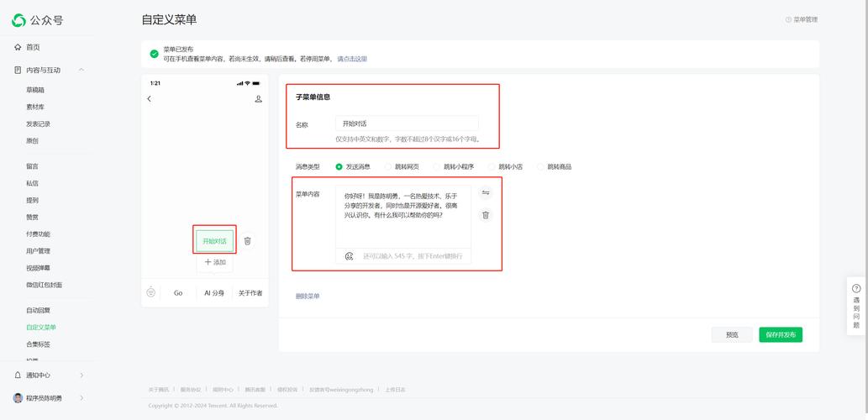Click the keyboard toggle icon in the preview

(151, 292)
